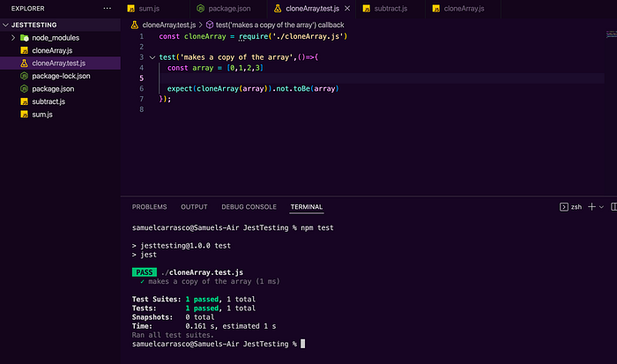Click the 'npm test' command in terminal
617x364 pixels.
317,228
